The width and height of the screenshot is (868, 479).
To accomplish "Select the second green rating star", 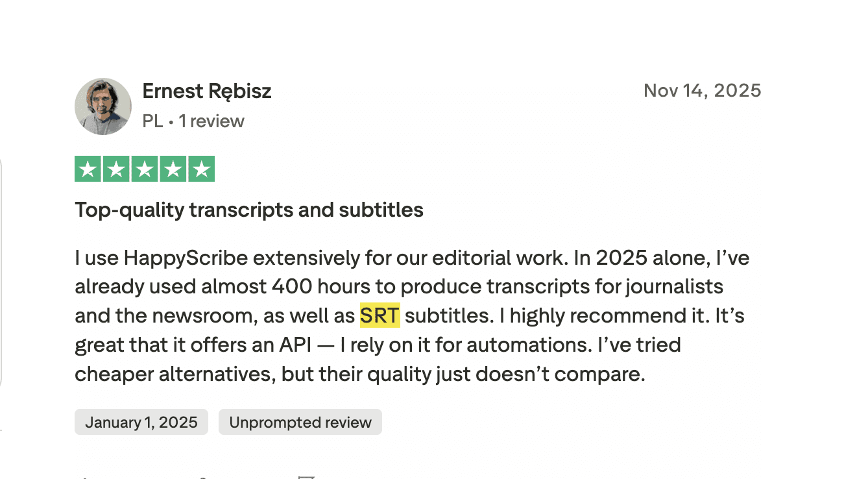I will (116, 169).
